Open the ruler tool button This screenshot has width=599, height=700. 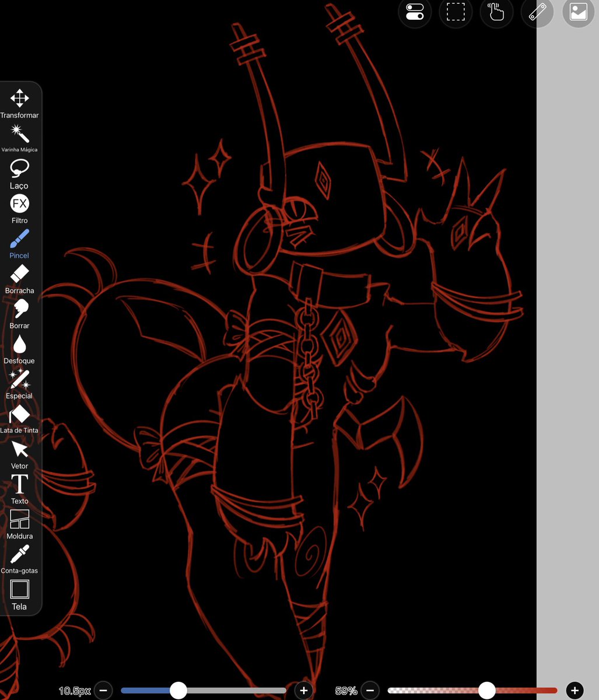[x=537, y=12]
